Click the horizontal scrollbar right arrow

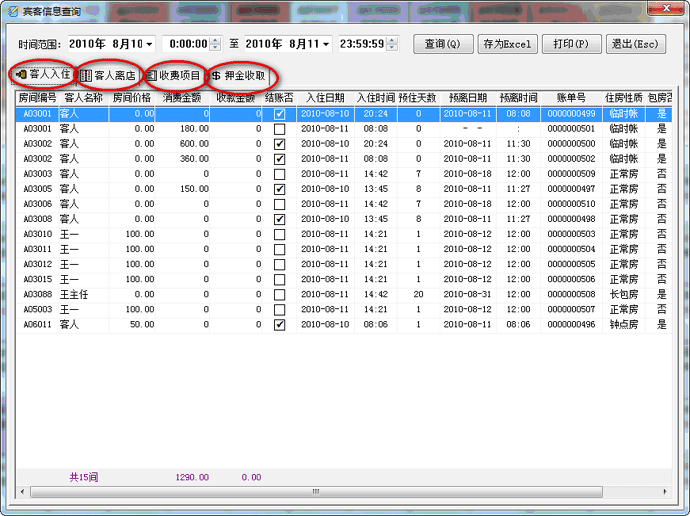[663, 492]
